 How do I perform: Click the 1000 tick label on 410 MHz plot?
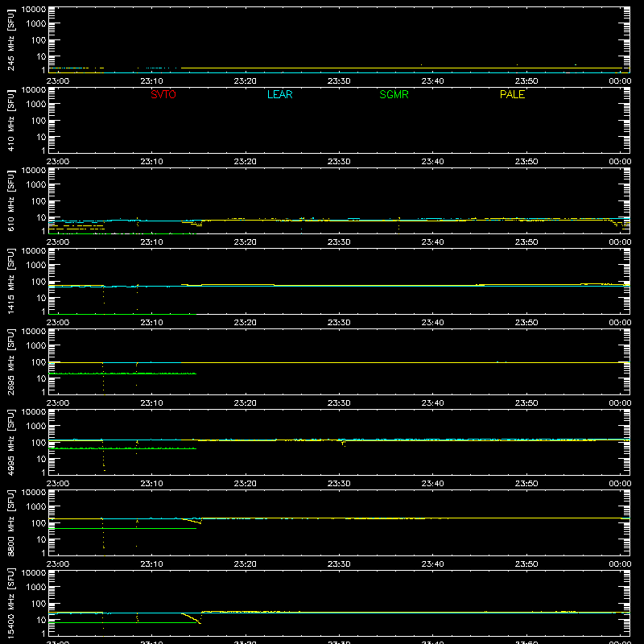coord(36,105)
